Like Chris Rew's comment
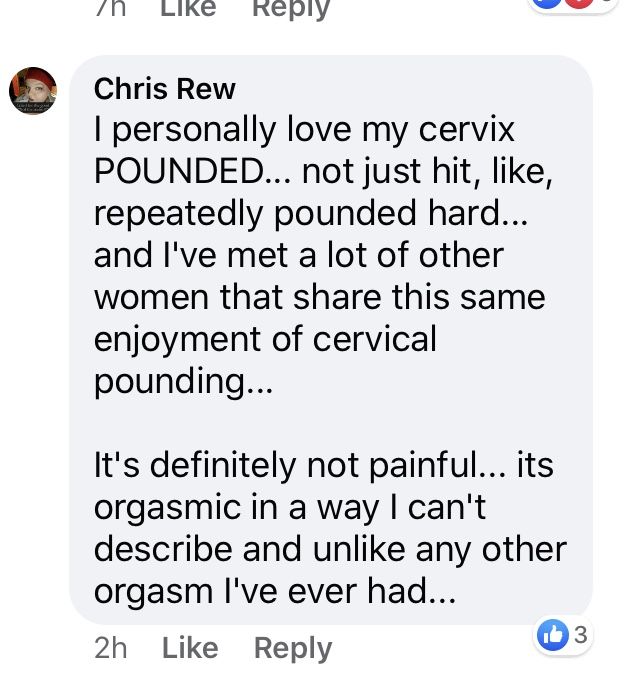 tap(190, 648)
